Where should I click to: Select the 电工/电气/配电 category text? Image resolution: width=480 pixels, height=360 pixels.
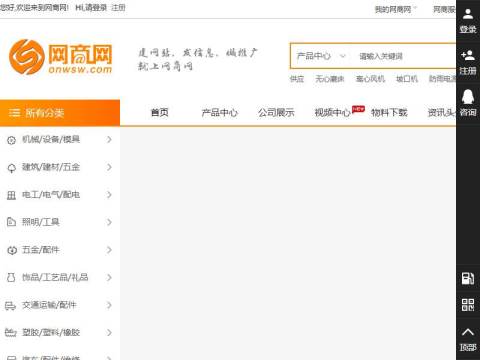(51, 195)
